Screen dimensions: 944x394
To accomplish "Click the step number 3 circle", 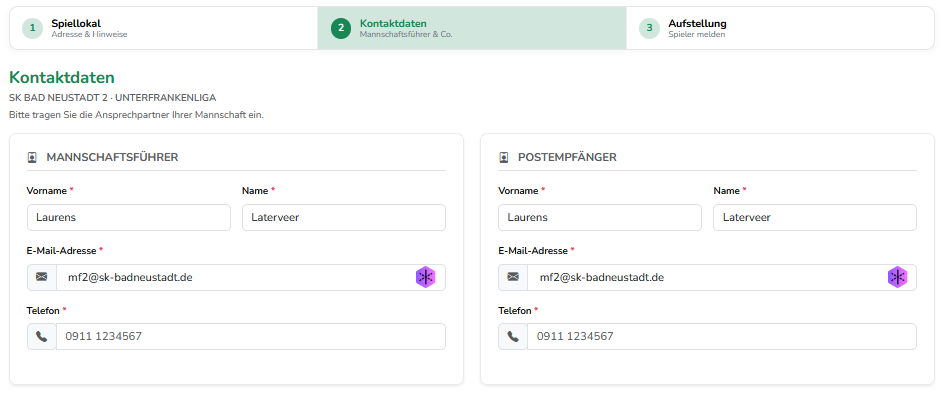I will [649, 28].
